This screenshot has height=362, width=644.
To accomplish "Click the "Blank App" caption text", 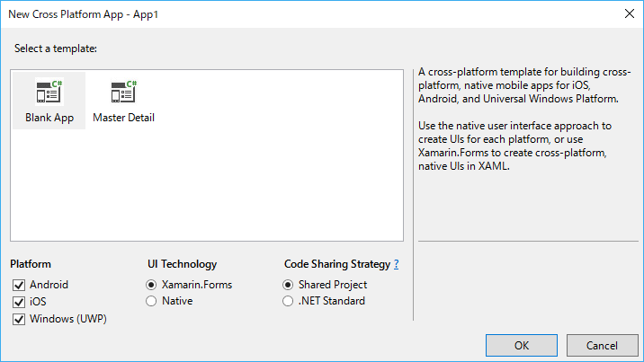I will coord(49,118).
